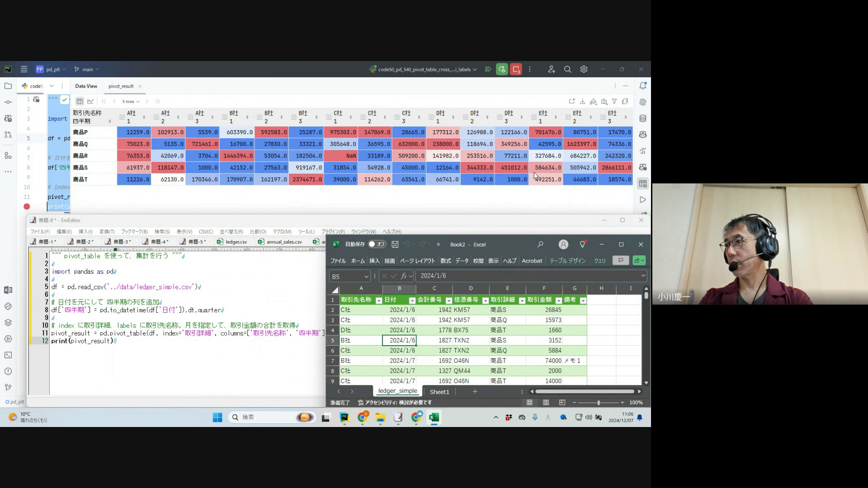The height and width of the screenshot is (488, 868).
Task: Click Excel save icon in title bar
Action: (x=395, y=244)
